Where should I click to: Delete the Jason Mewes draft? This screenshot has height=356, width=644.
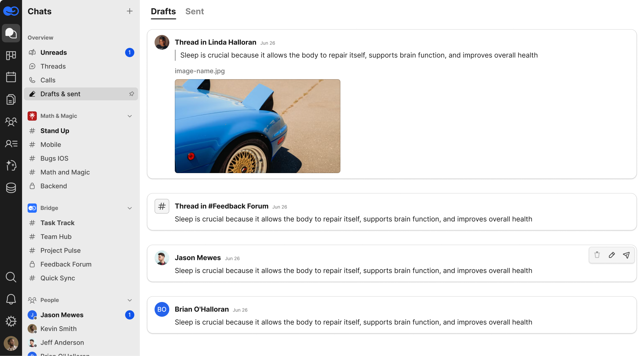[597, 255]
